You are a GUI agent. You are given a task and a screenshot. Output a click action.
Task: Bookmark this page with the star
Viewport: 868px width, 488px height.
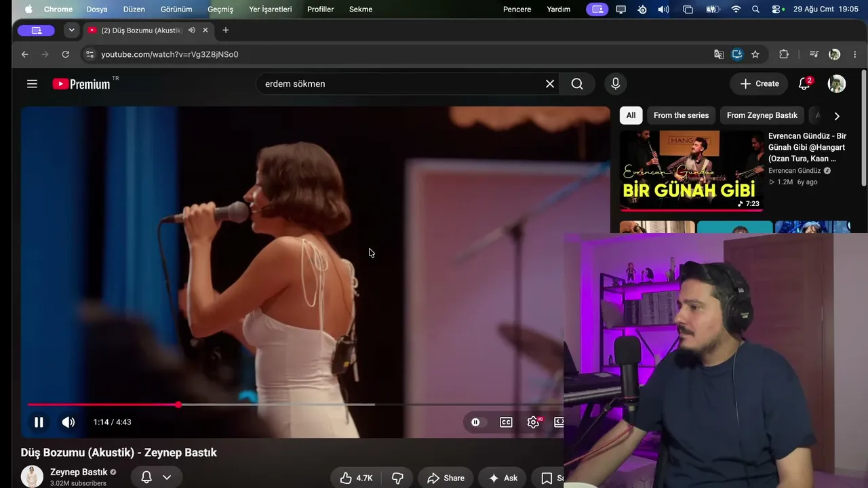755,54
